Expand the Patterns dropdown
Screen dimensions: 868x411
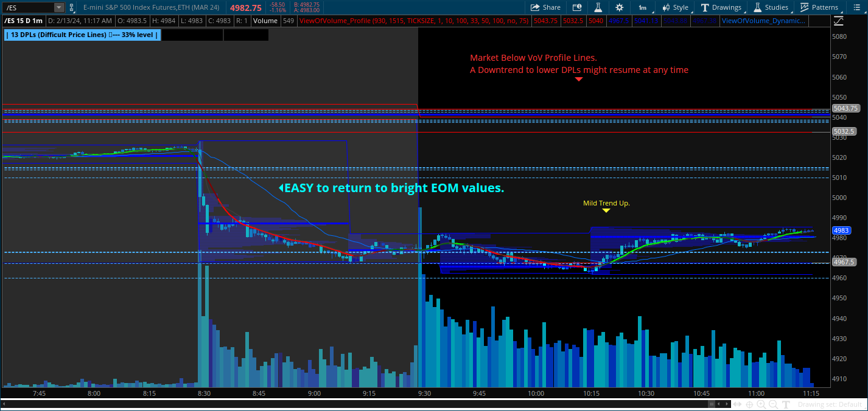(819, 7)
